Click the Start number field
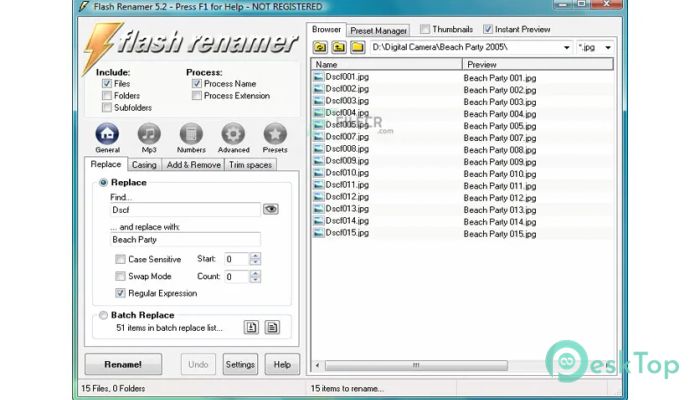This screenshot has width=700, height=400. (237, 259)
